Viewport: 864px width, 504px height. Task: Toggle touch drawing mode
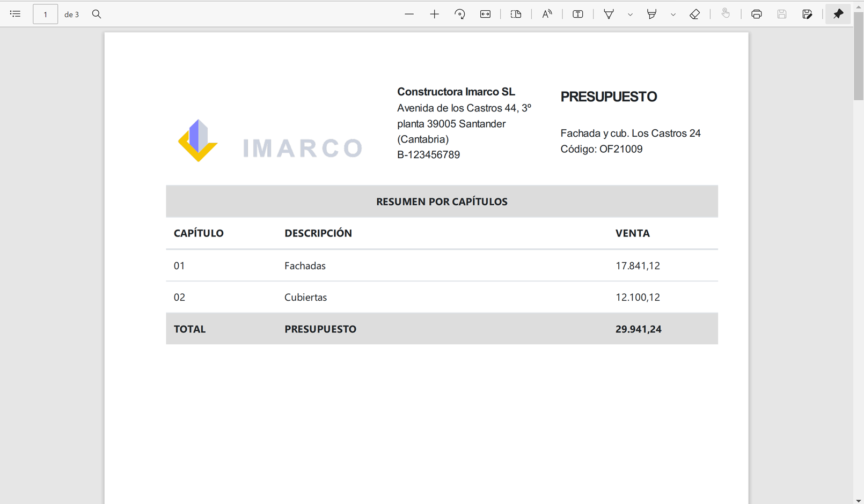[x=726, y=14]
